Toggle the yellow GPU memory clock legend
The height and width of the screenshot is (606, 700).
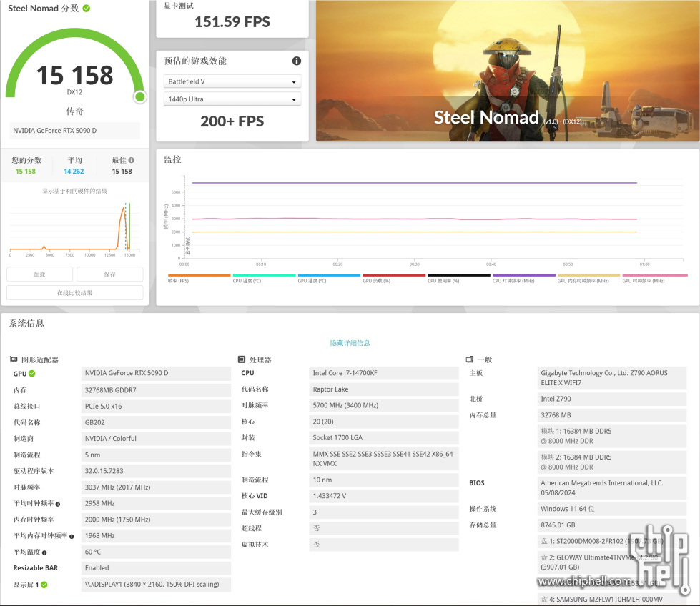coord(589,275)
